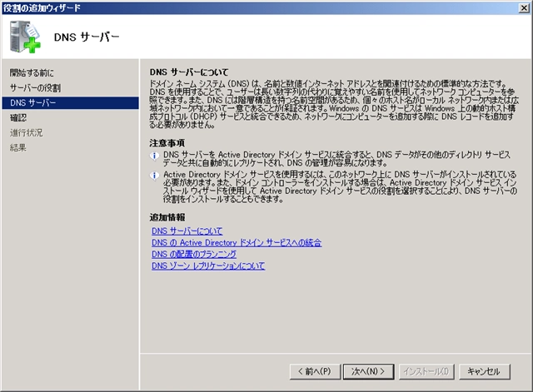This screenshot has width=533, height=392.
Task: Go back with the 前へ(P) button
Action: coord(315,372)
